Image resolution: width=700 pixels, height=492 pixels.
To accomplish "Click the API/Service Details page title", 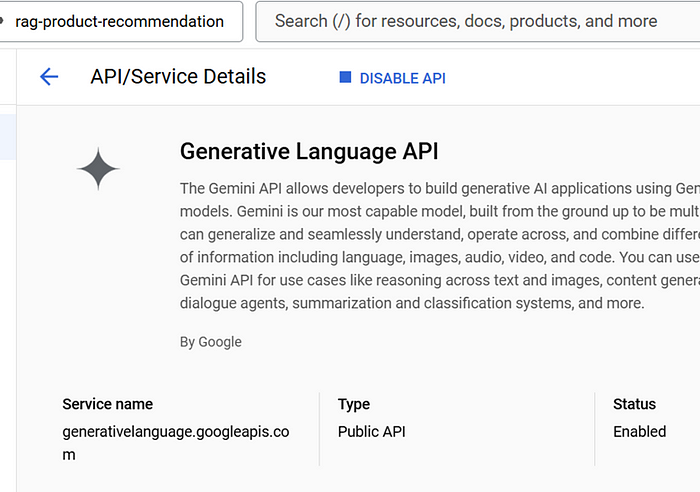I will point(178,76).
